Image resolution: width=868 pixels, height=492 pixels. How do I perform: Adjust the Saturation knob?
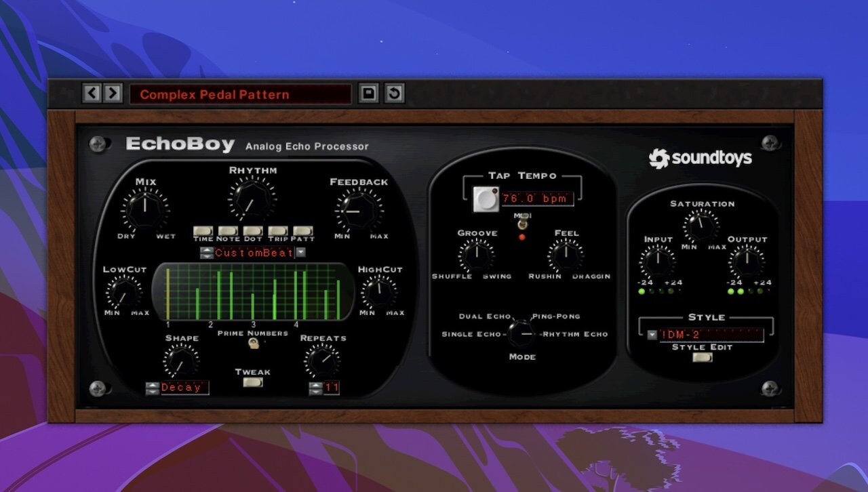click(x=702, y=226)
